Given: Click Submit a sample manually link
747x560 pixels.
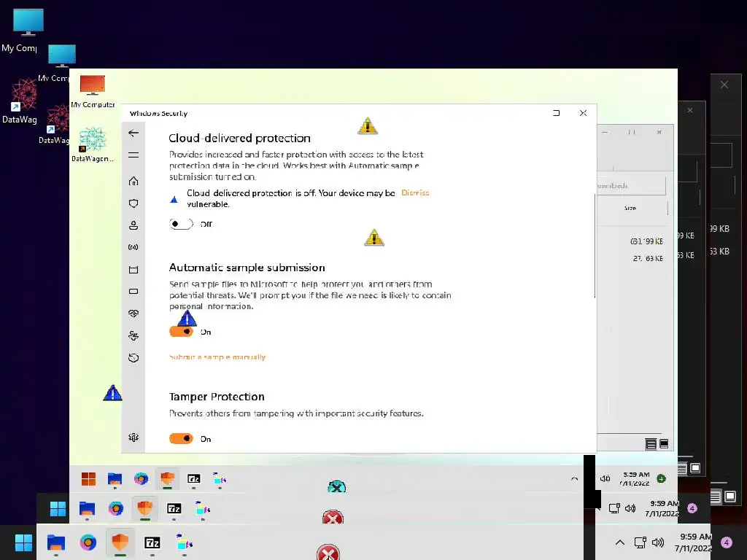Looking at the screenshot, I should (x=217, y=357).
